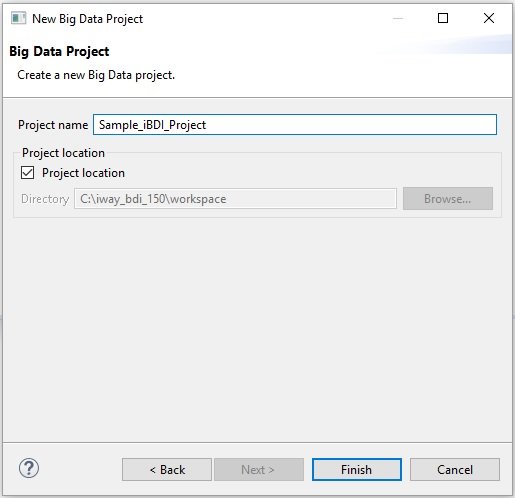Click the Project name label
This screenshot has height=498, width=515.
(53, 125)
